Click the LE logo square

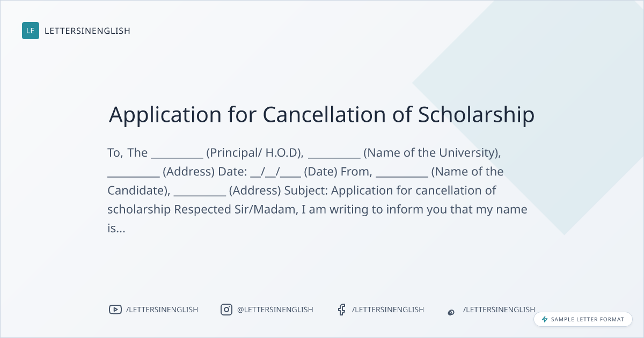pos(31,31)
